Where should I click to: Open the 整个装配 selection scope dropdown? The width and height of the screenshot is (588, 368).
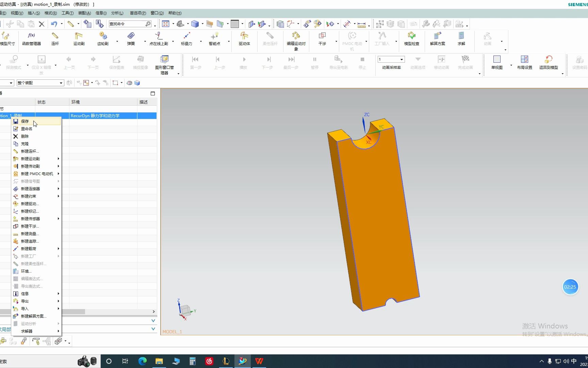click(61, 83)
